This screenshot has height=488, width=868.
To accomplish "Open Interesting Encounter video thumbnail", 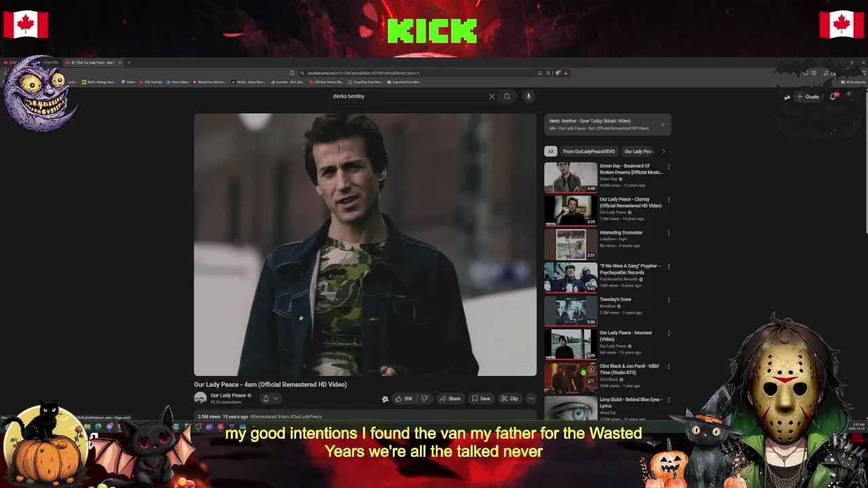I will (570, 243).
